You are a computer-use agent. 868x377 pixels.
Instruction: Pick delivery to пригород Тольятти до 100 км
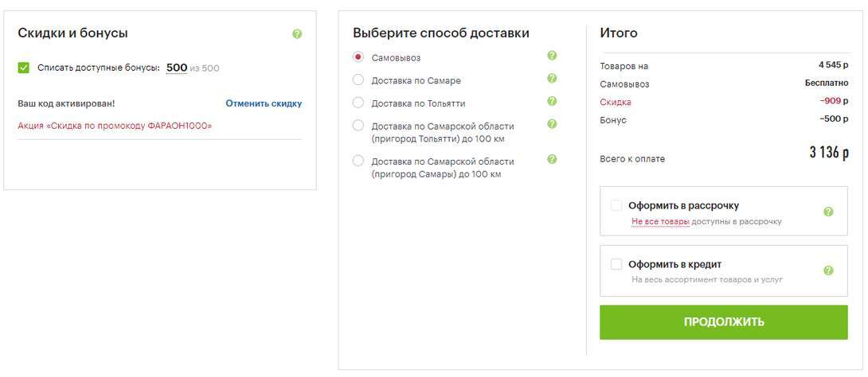[x=358, y=126]
